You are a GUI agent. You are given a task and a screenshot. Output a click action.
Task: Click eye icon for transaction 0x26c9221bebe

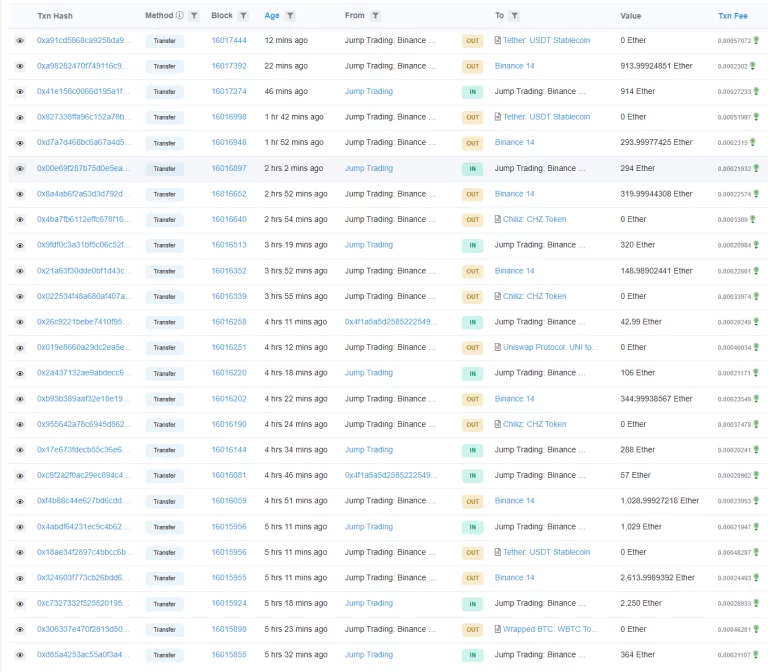point(19,322)
